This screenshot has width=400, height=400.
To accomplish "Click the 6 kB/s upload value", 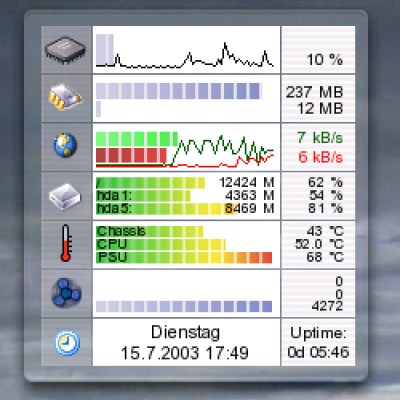I will coord(320,157).
